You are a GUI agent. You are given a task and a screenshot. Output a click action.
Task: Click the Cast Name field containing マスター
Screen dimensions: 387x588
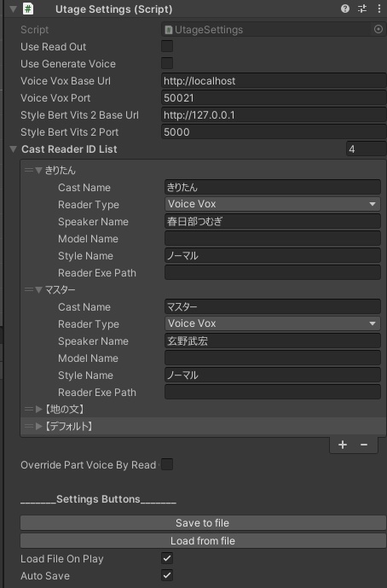(x=273, y=306)
